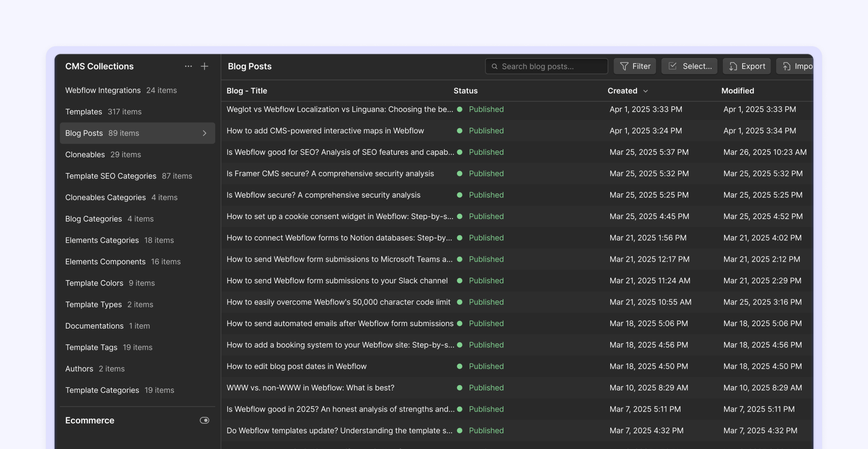Image resolution: width=868 pixels, height=449 pixels.
Task: Click the Import file icon
Action: coord(786,66)
